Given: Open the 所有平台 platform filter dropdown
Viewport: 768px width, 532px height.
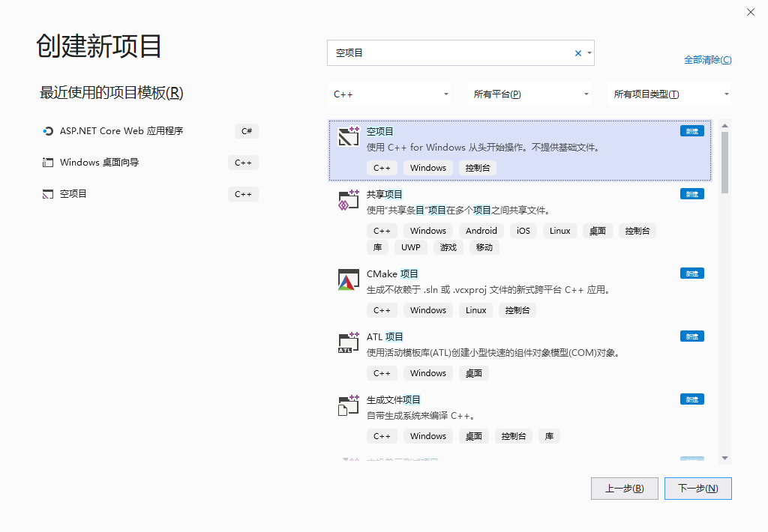Looking at the screenshot, I should 529,94.
